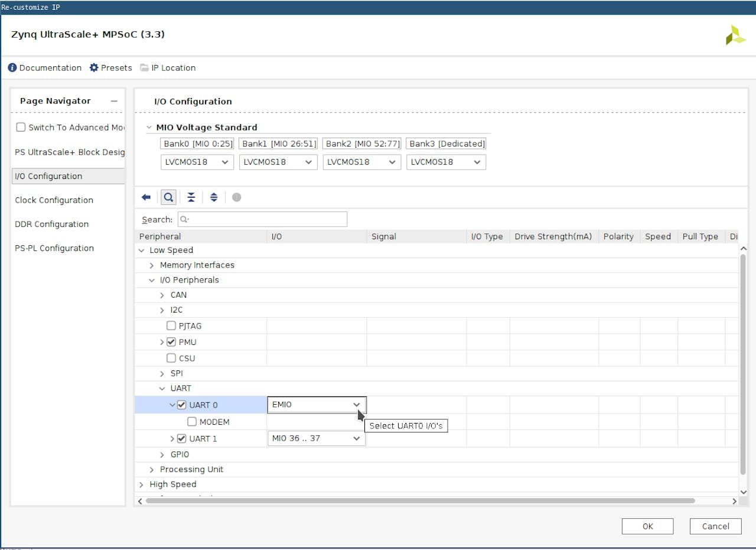Screen dimensions: 756x550
Task: Click the Pull Type column header
Action: click(x=700, y=236)
